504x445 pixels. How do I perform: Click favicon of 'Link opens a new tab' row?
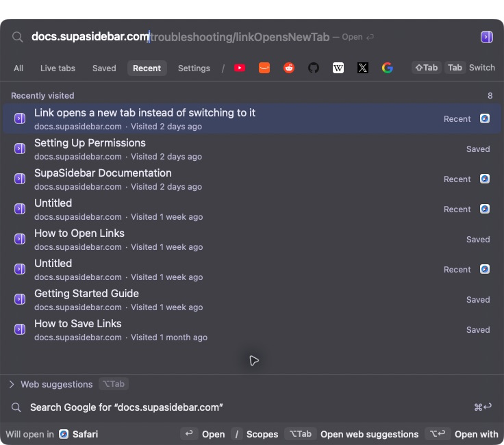point(20,118)
